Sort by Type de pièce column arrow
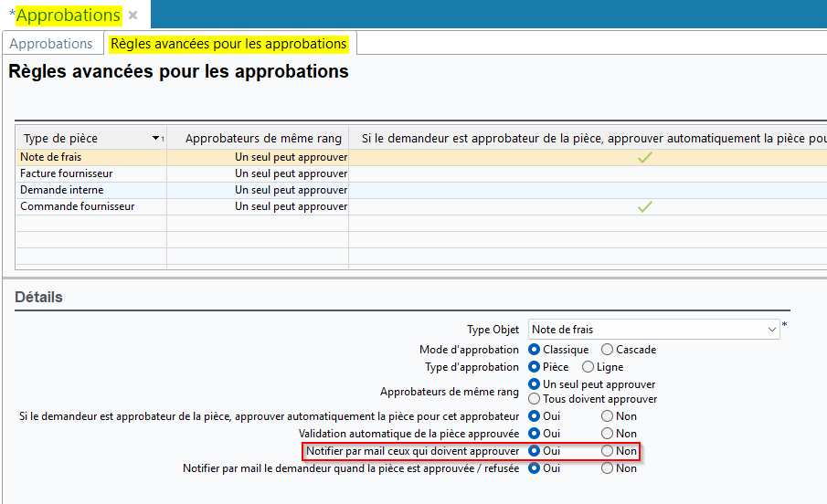This screenshot has width=827, height=504. pyautogui.click(x=156, y=139)
